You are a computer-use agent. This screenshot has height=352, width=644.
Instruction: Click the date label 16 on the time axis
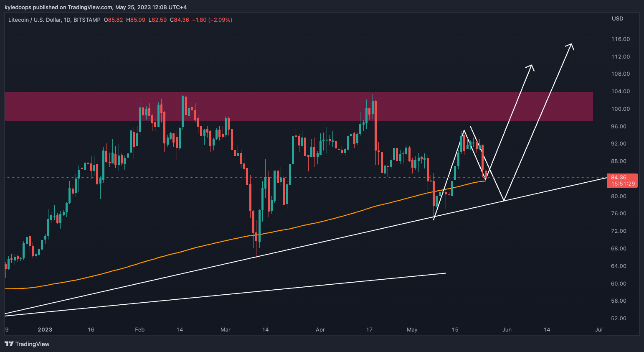91,329
